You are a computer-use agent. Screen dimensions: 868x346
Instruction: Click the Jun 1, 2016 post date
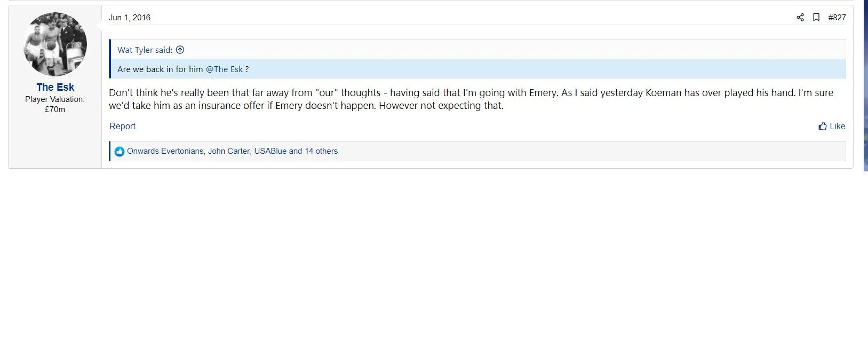coord(130,18)
